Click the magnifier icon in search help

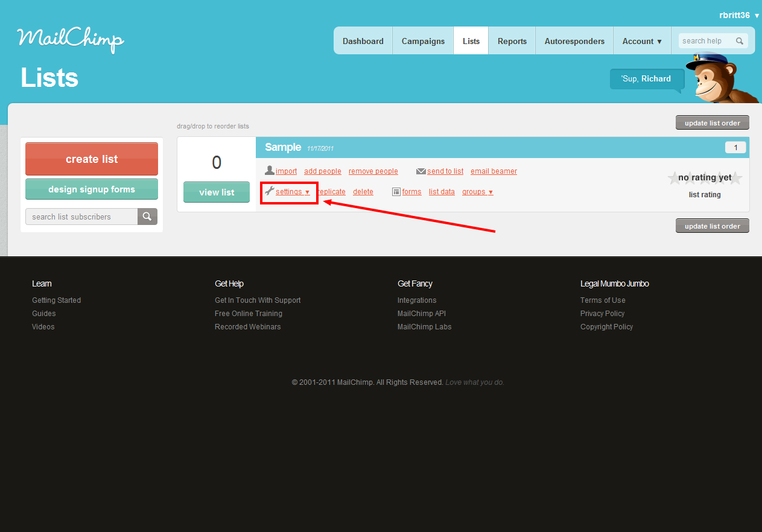tap(740, 41)
